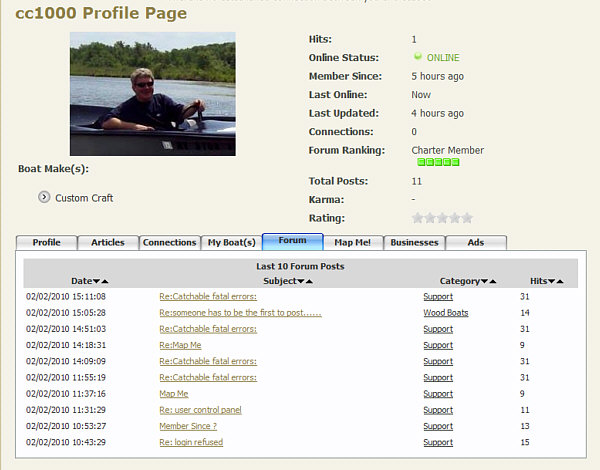Sort Subject column descending with down arrow
This screenshot has width=600, height=470.
[301, 281]
